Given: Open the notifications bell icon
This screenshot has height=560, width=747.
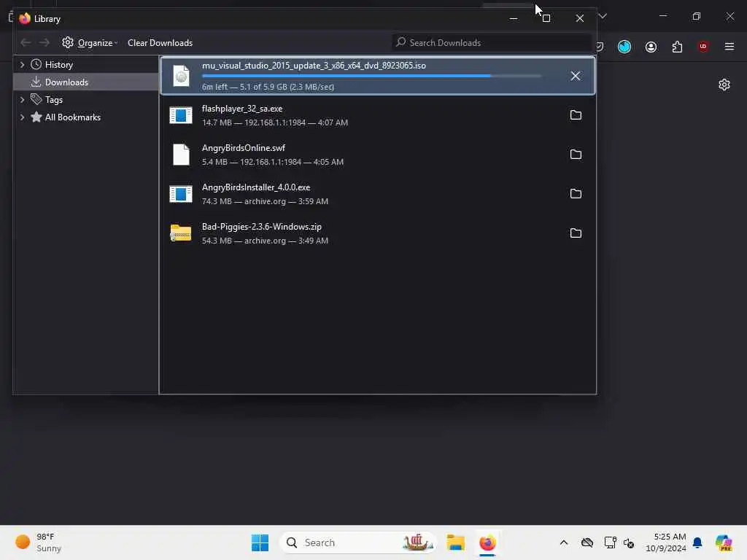Looking at the screenshot, I should point(697,542).
